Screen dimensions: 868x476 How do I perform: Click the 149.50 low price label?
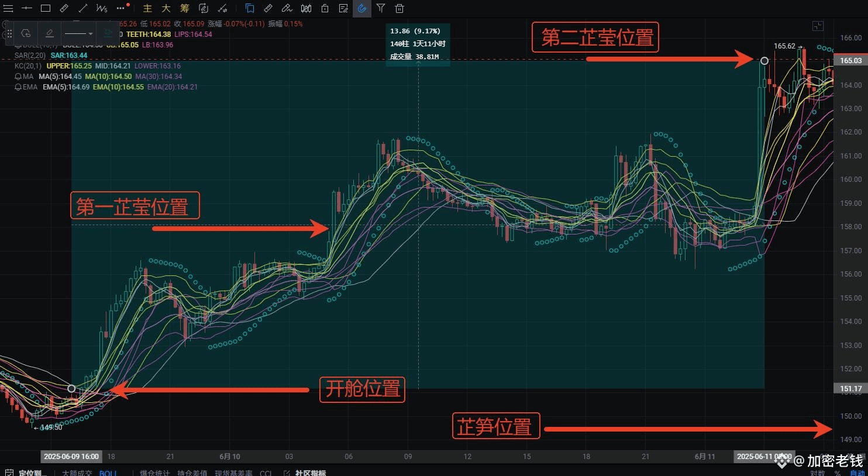coord(51,427)
